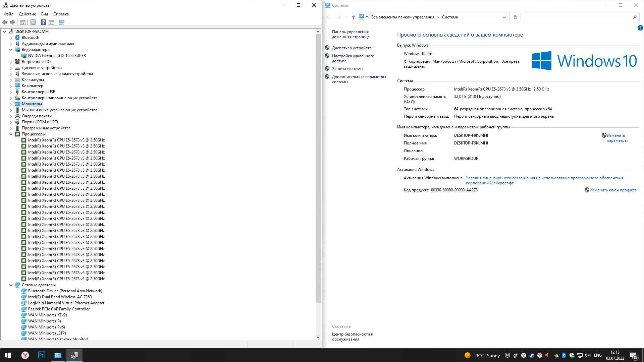Collapse the Видеоадаптеры category
This screenshot has width=644, height=362.
11,50
